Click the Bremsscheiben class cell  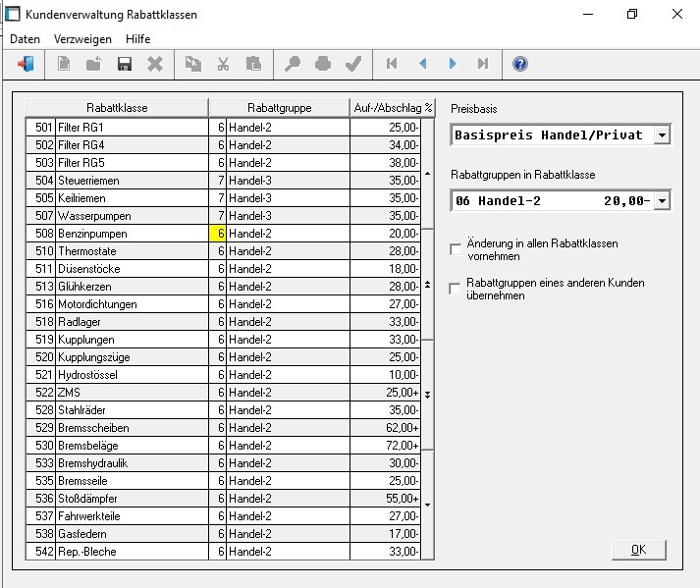pyautogui.click(x=132, y=428)
